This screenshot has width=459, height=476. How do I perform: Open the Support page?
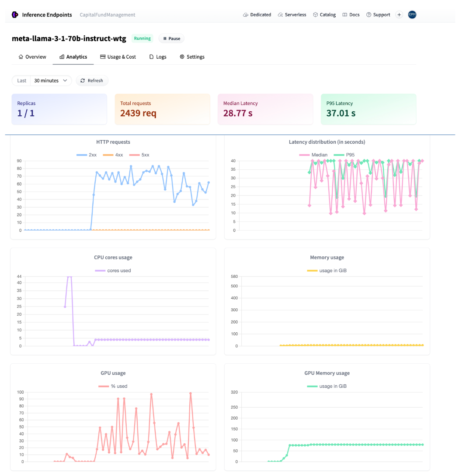pyautogui.click(x=378, y=15)
